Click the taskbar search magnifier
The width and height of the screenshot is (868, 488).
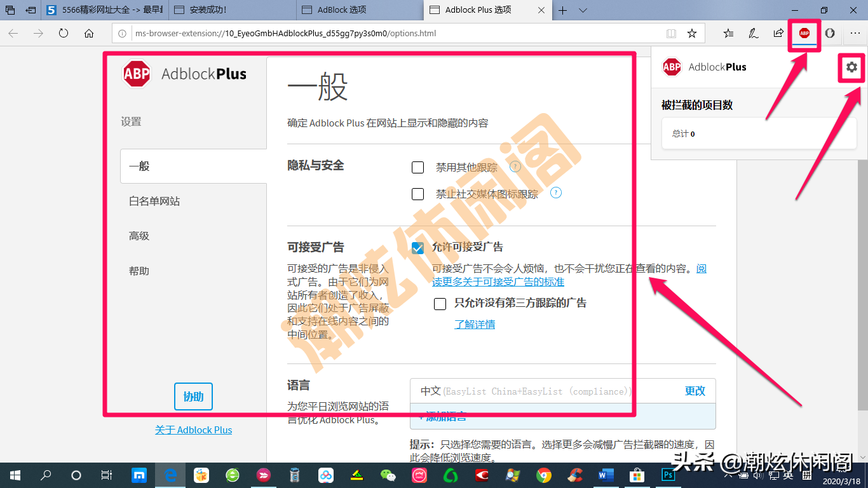pos(46,475)
